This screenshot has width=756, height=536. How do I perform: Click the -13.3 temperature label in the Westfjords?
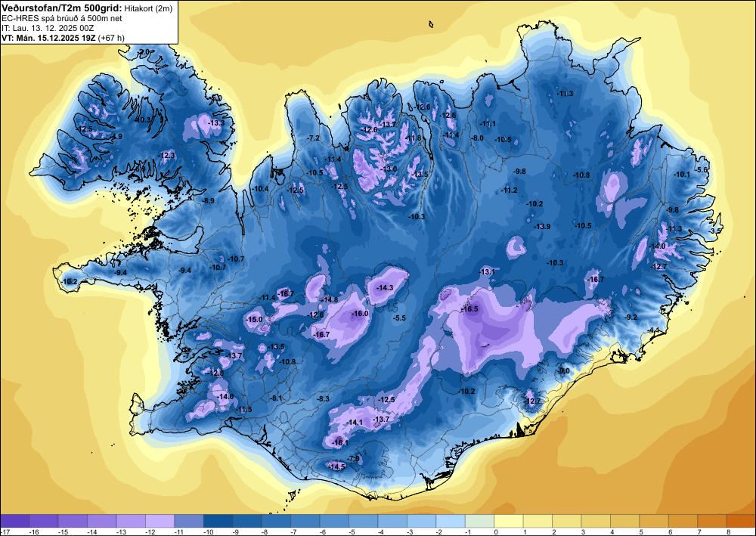pyautogui.click(x=216, y=123)
